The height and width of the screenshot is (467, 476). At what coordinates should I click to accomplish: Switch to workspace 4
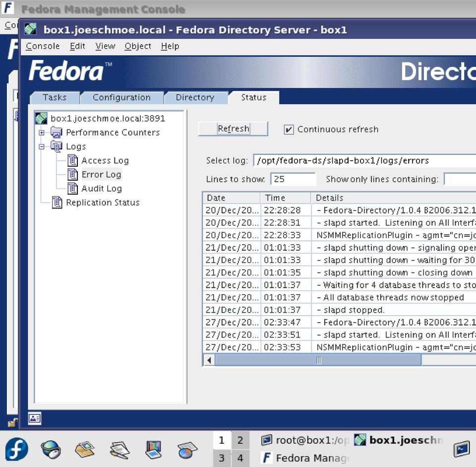click(x=240, y=458)
